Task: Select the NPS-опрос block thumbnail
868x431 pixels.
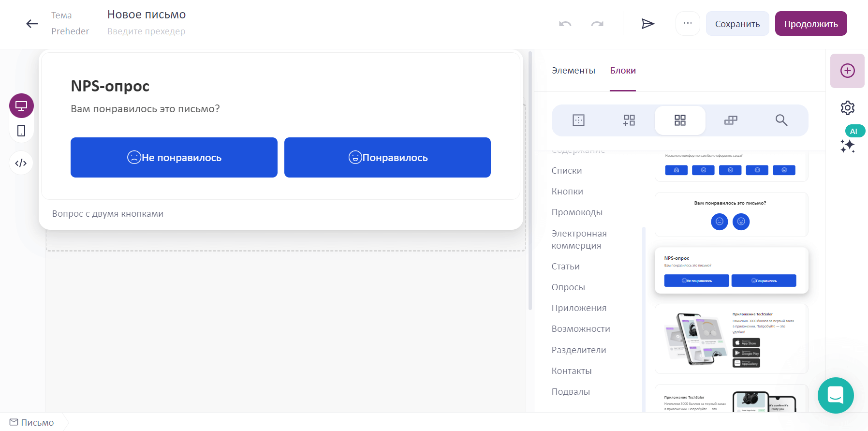Action: pos(731,270)
